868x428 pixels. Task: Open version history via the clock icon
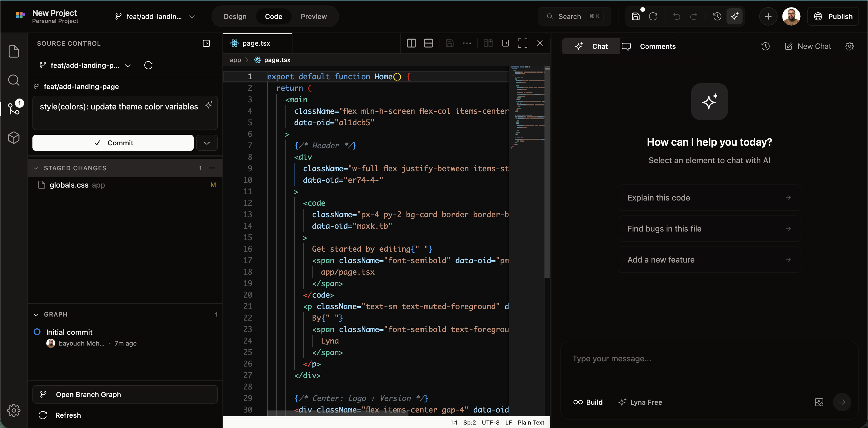717,16
